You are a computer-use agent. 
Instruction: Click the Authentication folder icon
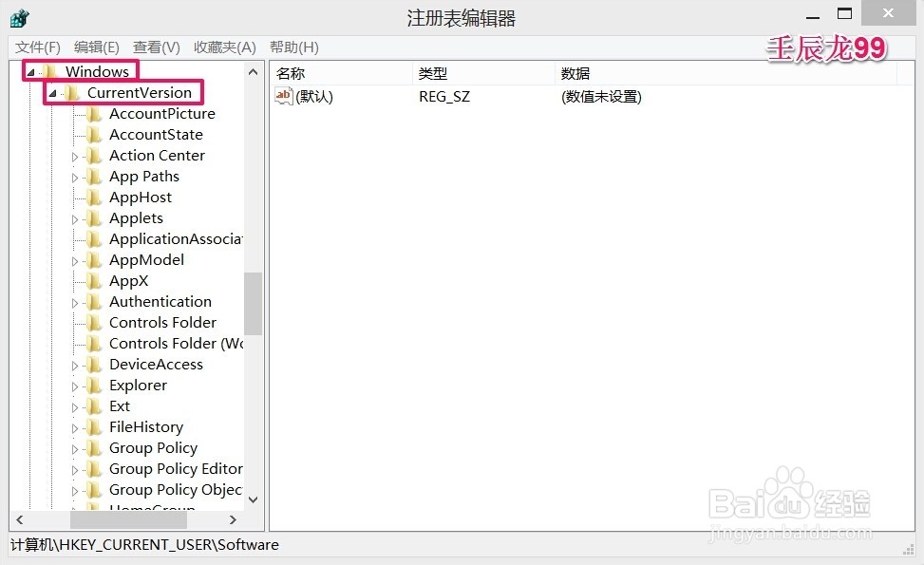(x=96, y=301)
